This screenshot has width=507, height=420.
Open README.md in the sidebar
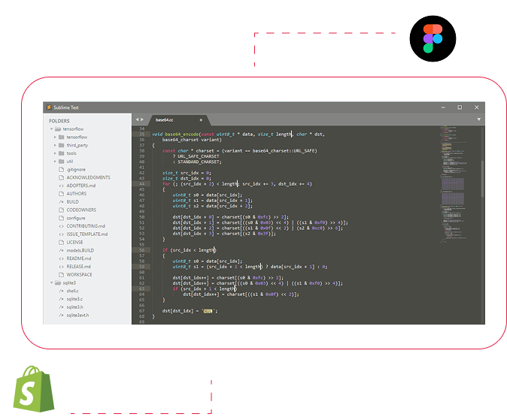click(78, 258)
